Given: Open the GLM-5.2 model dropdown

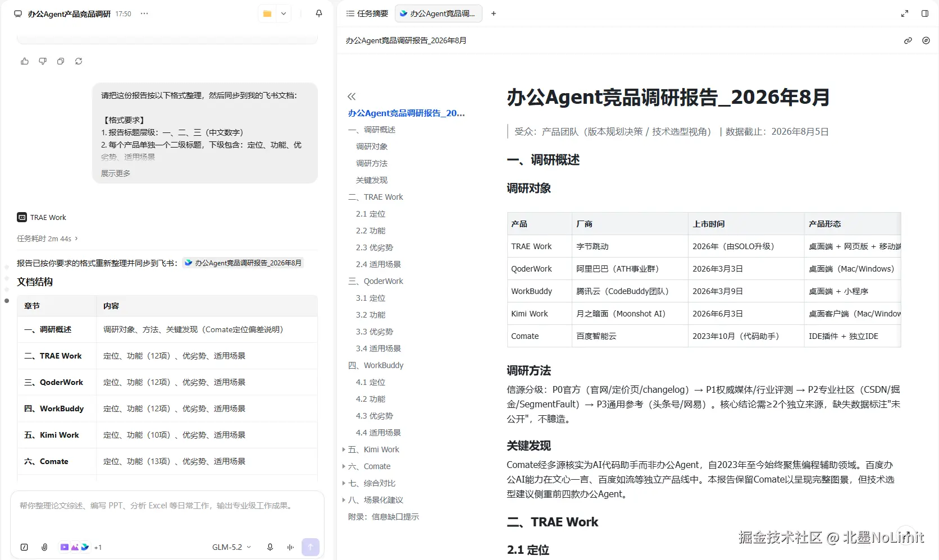Looking at the screenshot, I should [231, 547].
